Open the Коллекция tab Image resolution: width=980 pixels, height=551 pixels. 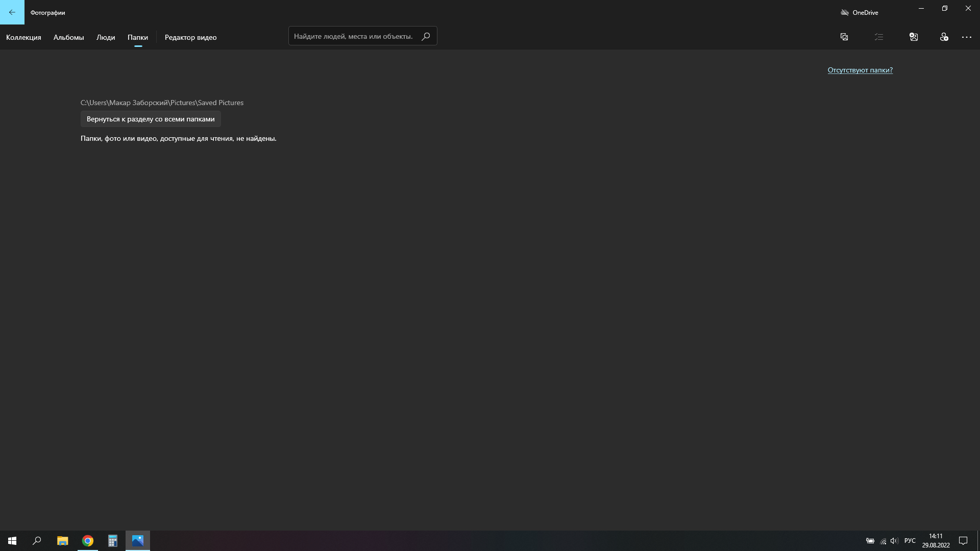(23, 37)
